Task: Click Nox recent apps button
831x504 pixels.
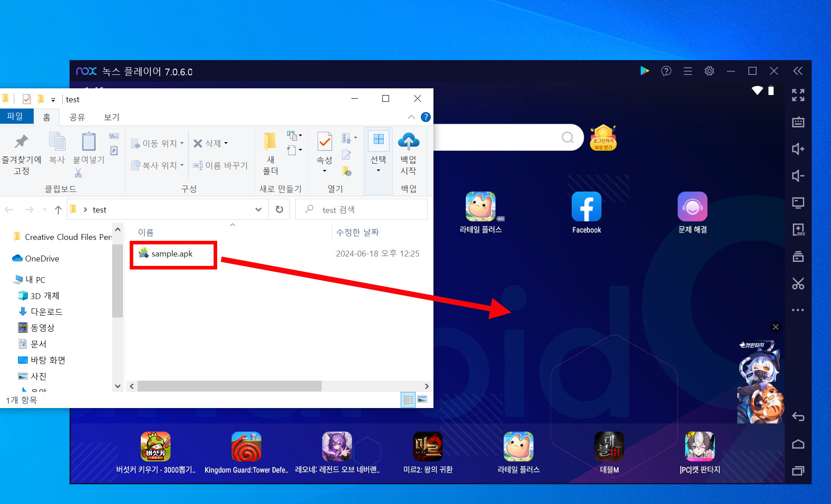Action: click(x=798, y=470)
